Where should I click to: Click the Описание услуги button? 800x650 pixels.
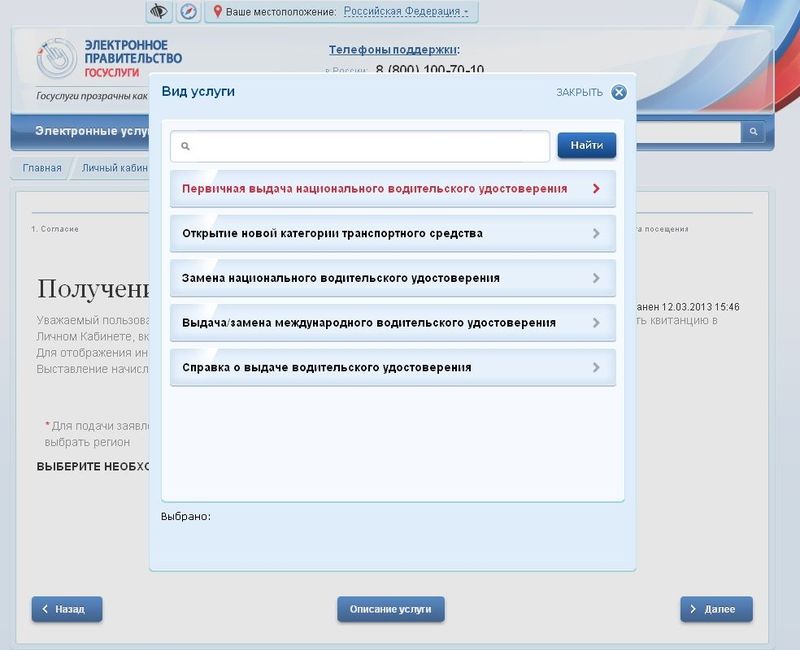coord(390,609)
